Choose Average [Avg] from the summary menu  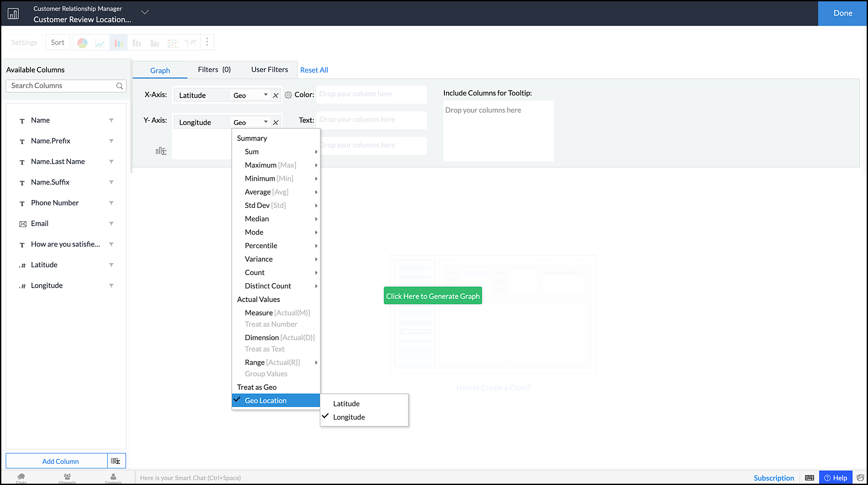point(266,192)
